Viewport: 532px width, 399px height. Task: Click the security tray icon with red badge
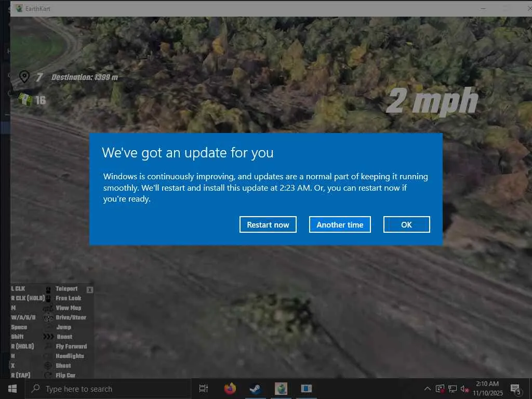click(440, 389)
